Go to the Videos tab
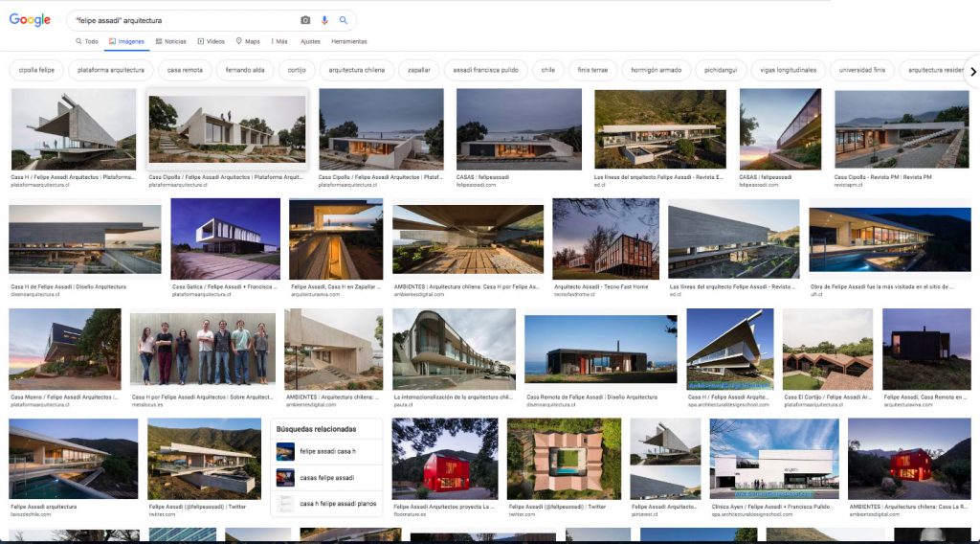Image resolution: width=980 pixels, height=544 pixels. (212, 41)
